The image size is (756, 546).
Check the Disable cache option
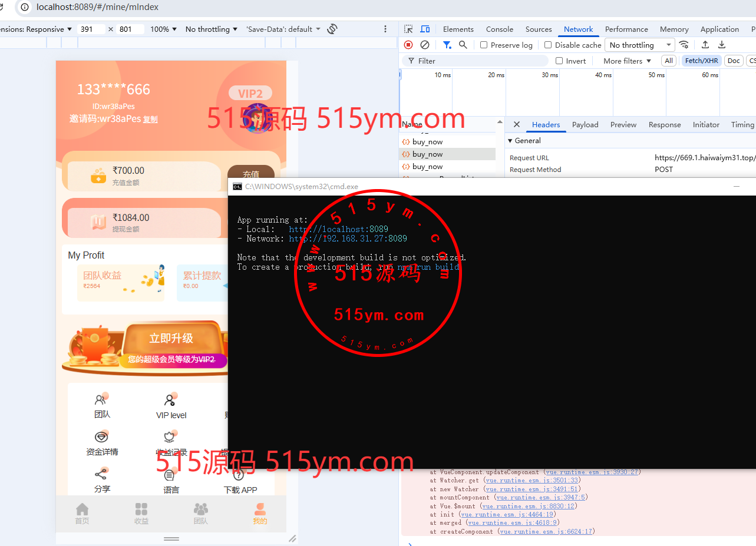click(x=548, y=45)
